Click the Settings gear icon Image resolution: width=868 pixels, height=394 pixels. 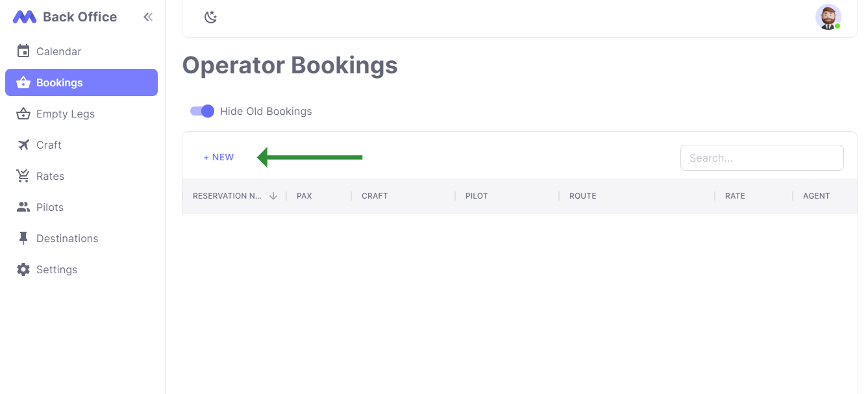coord(23,269)
